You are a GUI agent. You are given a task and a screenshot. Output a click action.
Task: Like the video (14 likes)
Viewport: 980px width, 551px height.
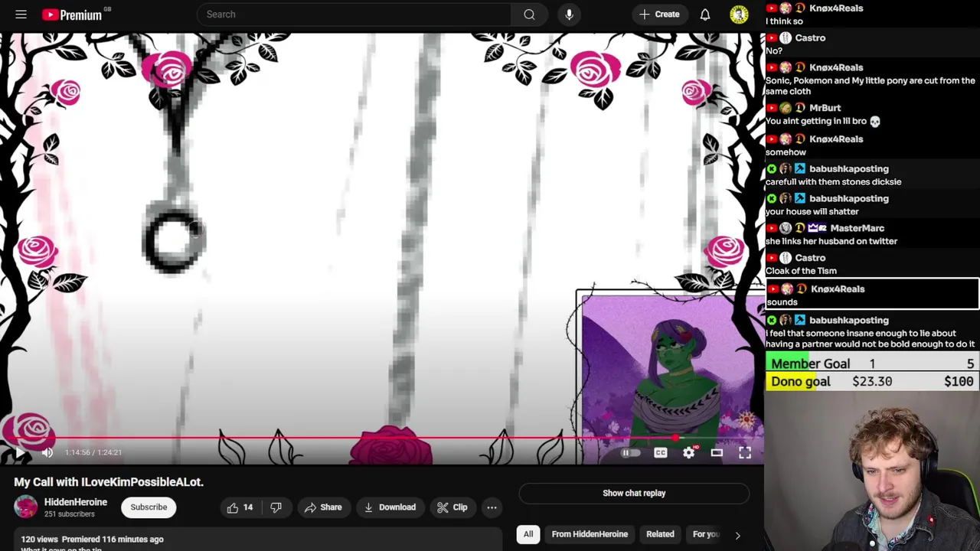click(240, 507)
